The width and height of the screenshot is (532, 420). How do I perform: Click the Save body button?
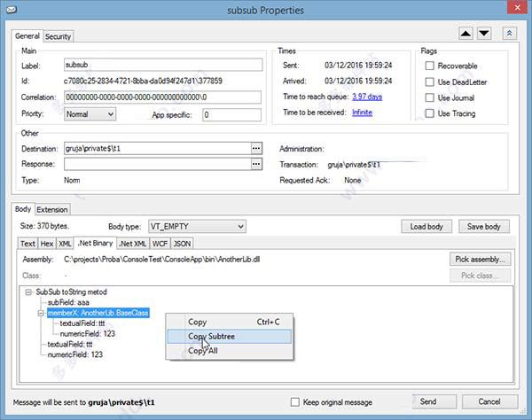click(x=484, y=227)
